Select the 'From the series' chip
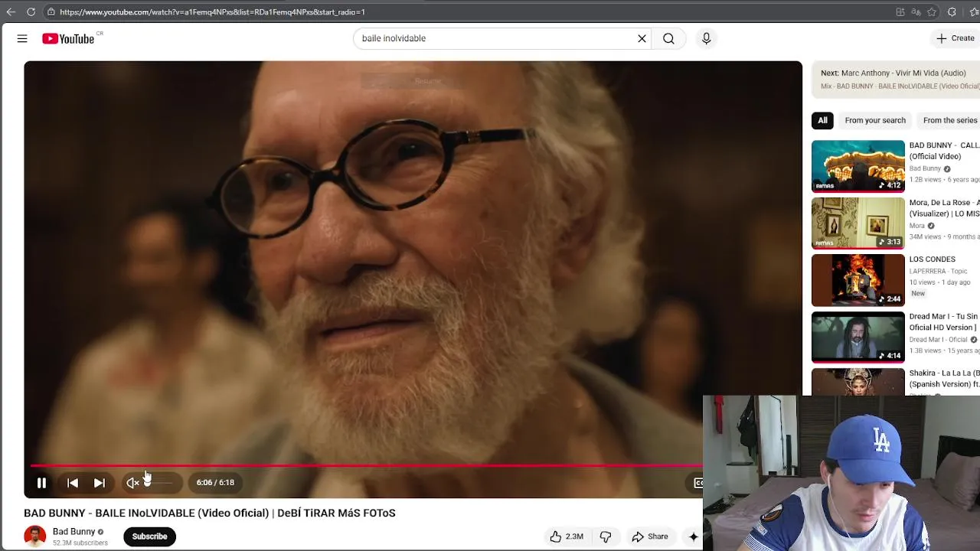The height and width of the screenshot is (551, 980). click(949, 120)
